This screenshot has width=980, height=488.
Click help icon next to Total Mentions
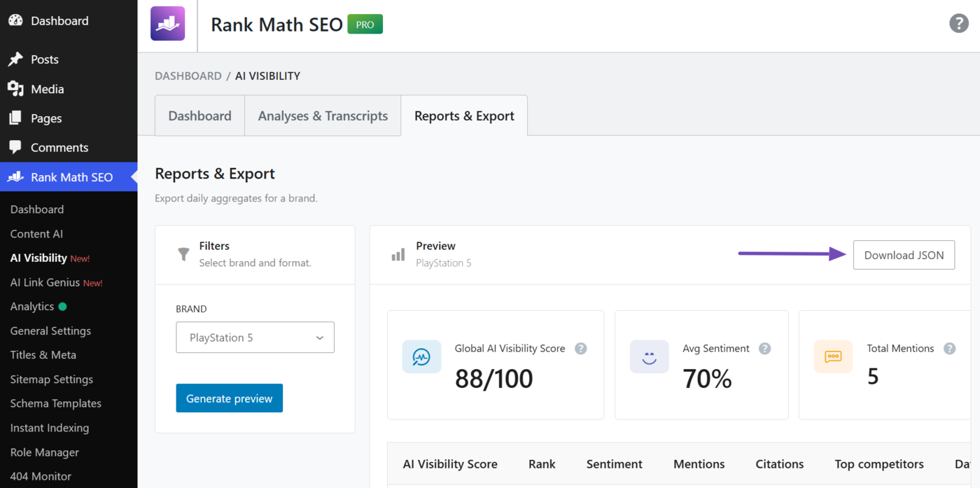pyautogui.click(x=949, y=349)
